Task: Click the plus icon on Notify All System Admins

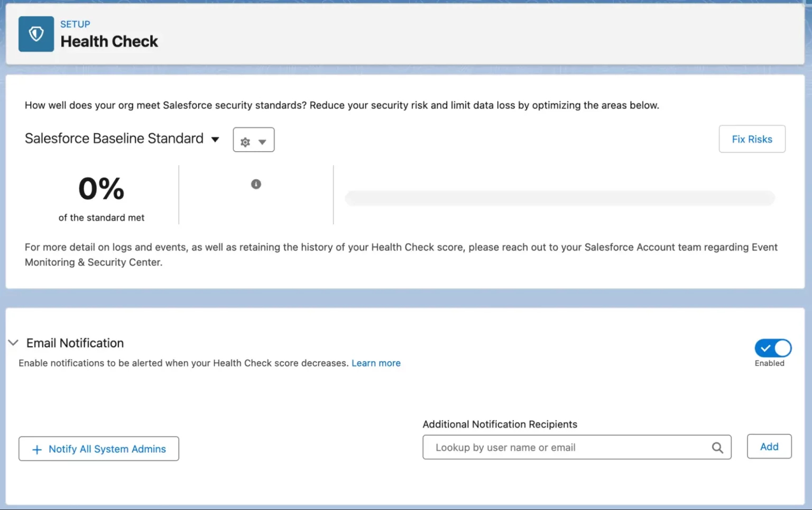Action: [37, 450]
